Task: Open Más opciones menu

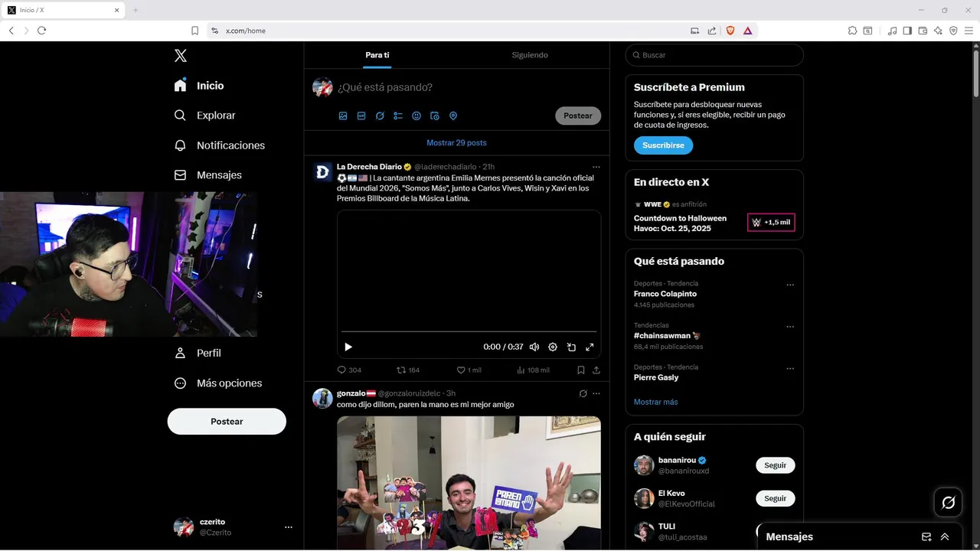Action: click(218, 383)
